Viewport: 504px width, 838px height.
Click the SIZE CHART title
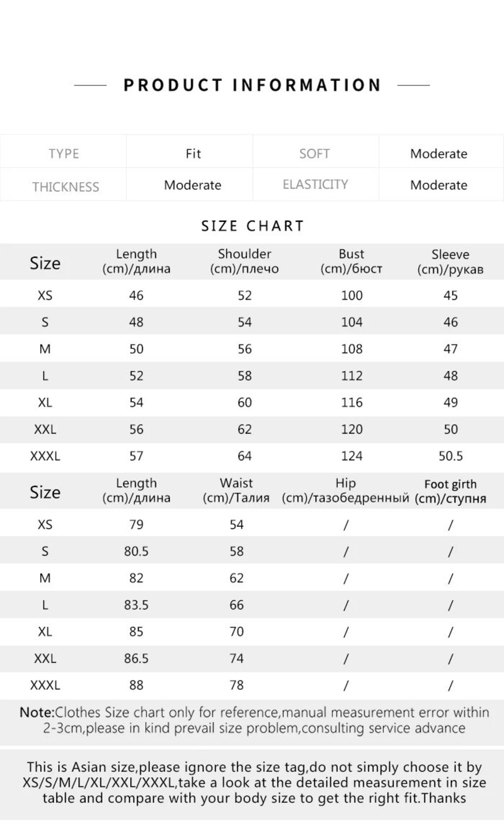click(252, 226)
